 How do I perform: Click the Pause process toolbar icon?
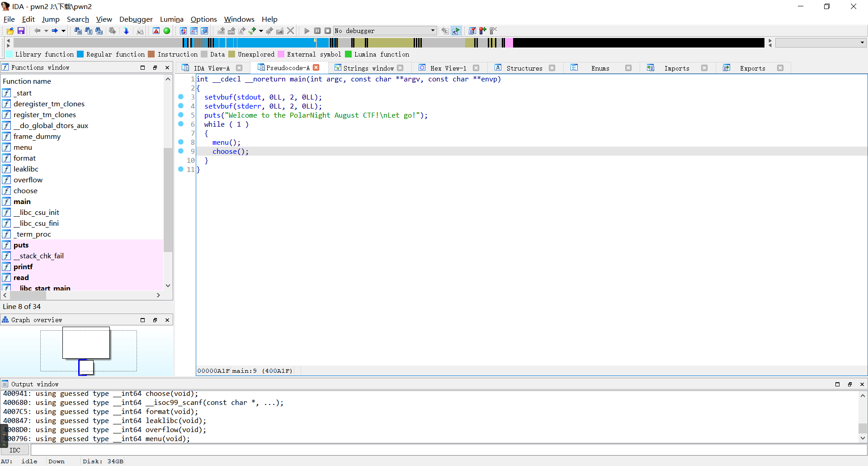pos(317,31)
